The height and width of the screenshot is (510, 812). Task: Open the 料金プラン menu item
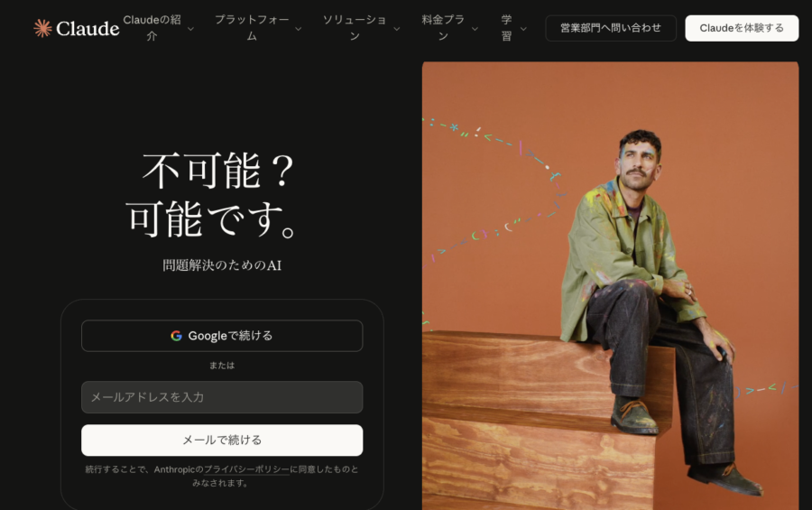tap(443, 28)
